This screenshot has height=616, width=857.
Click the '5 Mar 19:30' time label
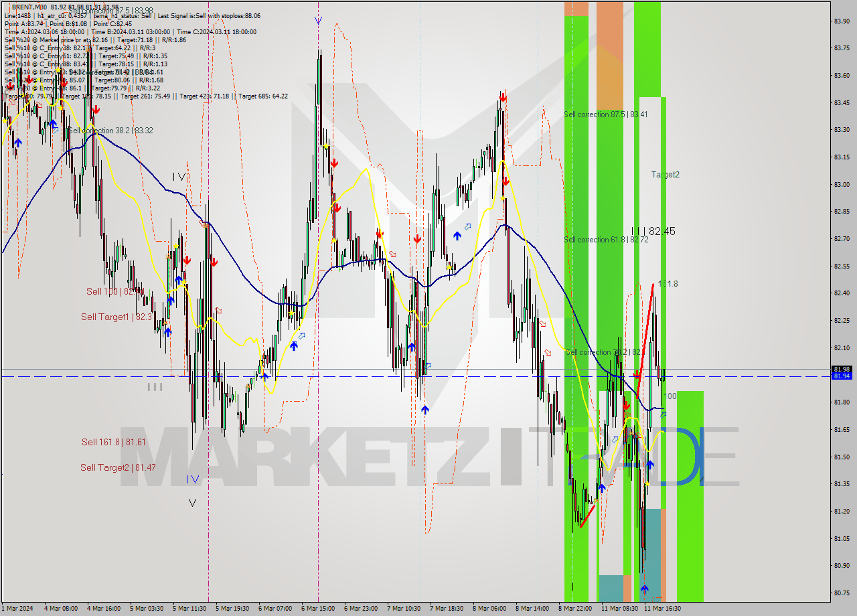232,609
